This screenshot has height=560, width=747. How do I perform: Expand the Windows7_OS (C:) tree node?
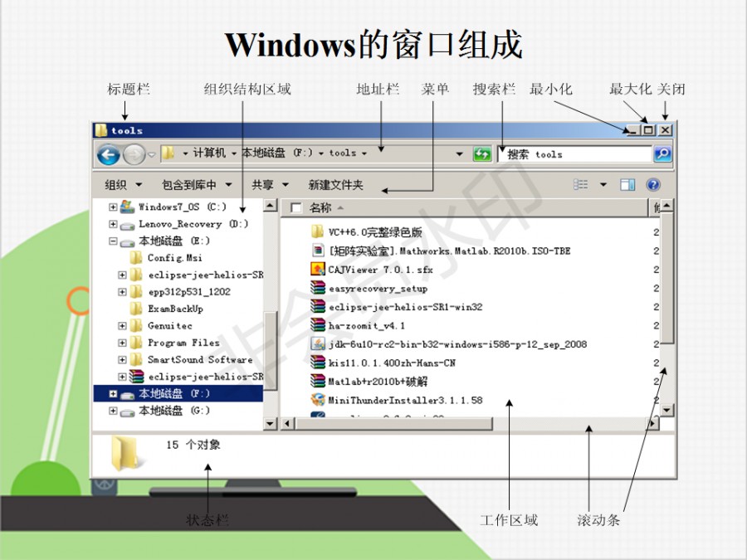(x=113, y=207)
